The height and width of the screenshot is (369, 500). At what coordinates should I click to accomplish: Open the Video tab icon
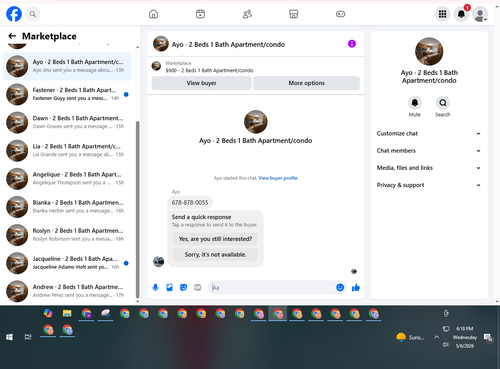point(200,14)
